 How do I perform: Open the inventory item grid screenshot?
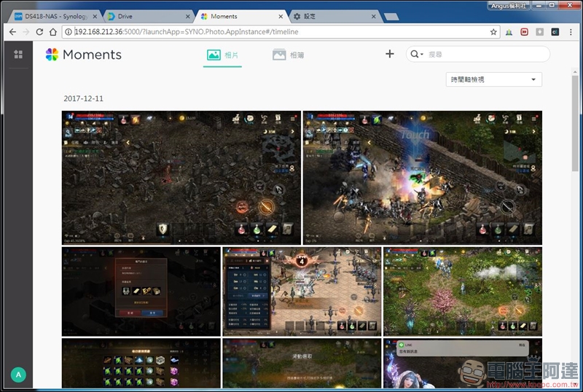141,363
